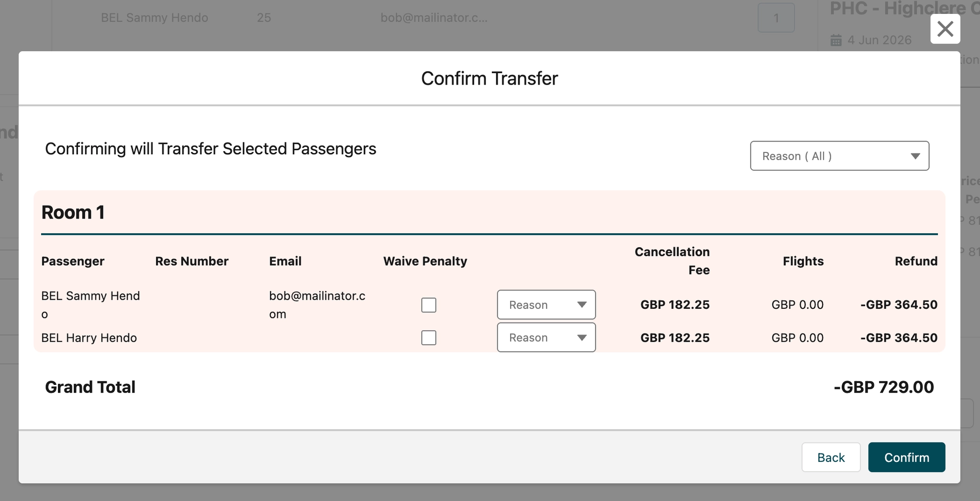Click the Confirm Transfer dialog title
This screenshot has width=980, height=501.
pos(489,78)
